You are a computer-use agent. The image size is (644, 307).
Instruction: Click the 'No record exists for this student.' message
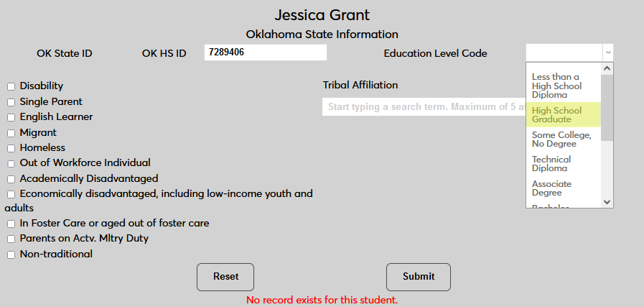click(x=322, y=300)
